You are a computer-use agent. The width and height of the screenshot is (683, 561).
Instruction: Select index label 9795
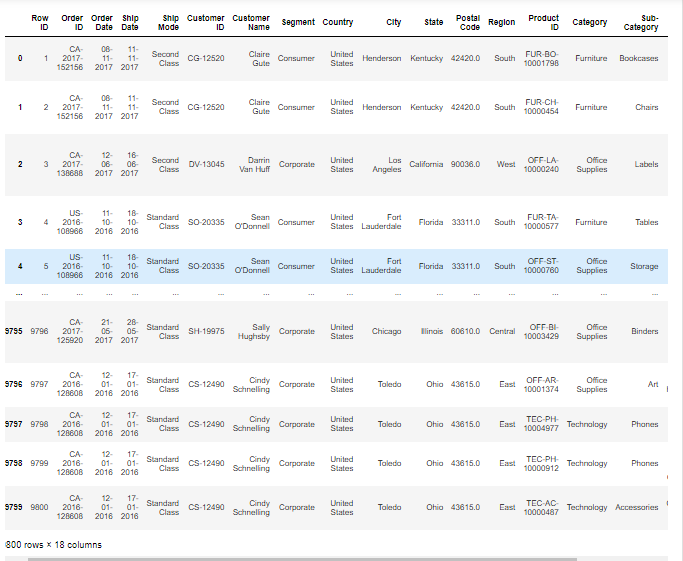pos(14,331)
